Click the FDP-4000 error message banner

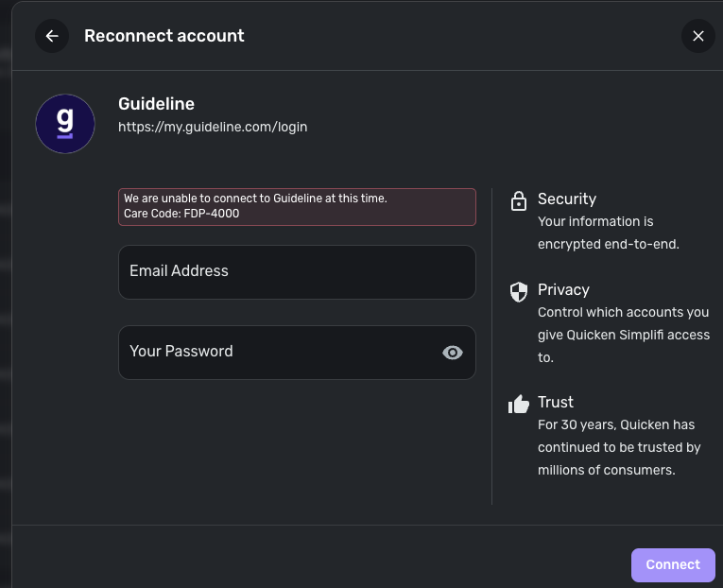point(296,206)
